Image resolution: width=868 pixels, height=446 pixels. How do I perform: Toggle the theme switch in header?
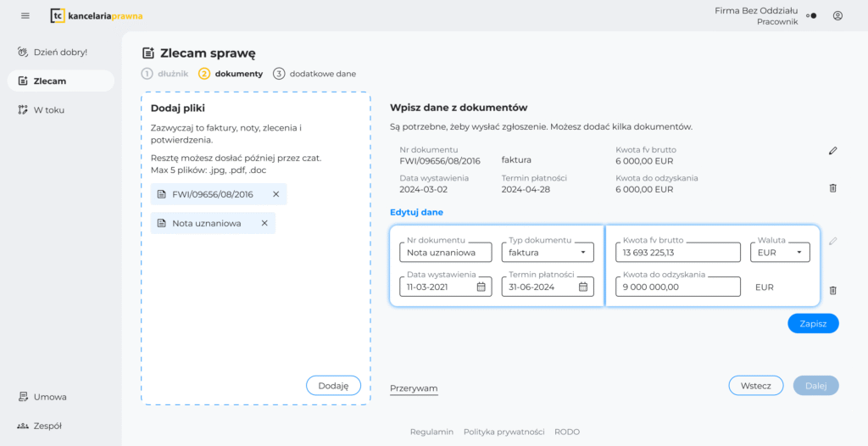[x=810, y=15]
